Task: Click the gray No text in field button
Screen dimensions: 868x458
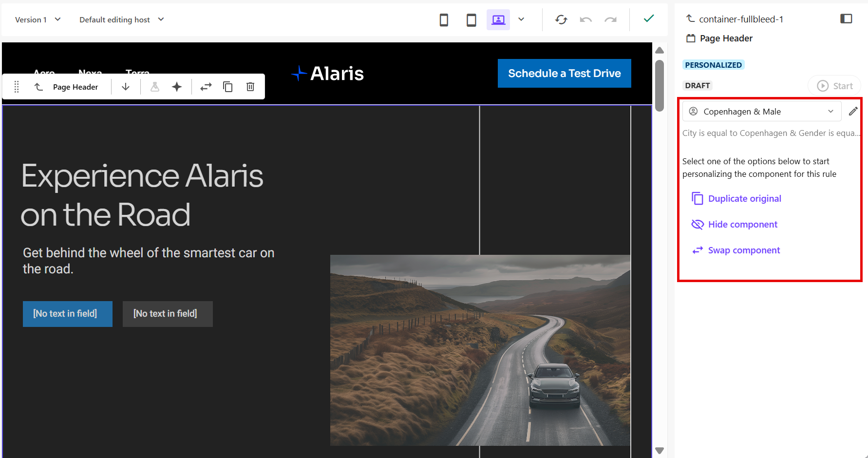Action: point(168,314)
